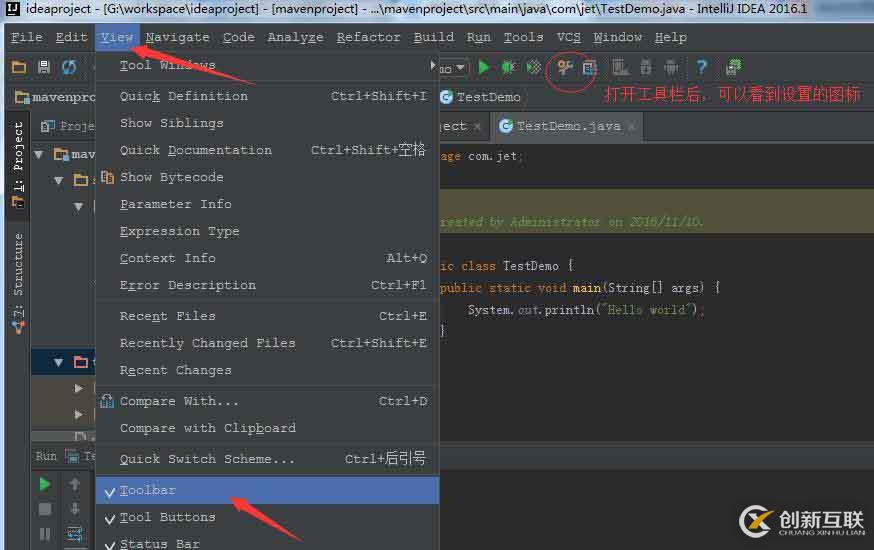Open the run configuration dropdown
Screen dimensions: 874x550
pyautogui.click(x=460, y=68)
